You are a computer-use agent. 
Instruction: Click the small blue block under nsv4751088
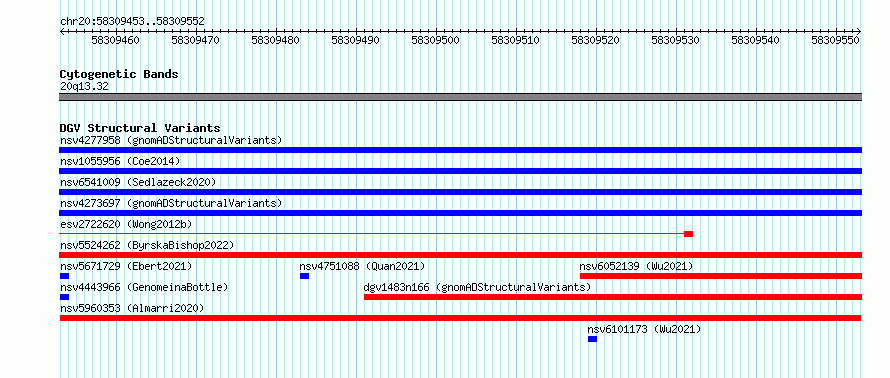[x=304, y=276]
